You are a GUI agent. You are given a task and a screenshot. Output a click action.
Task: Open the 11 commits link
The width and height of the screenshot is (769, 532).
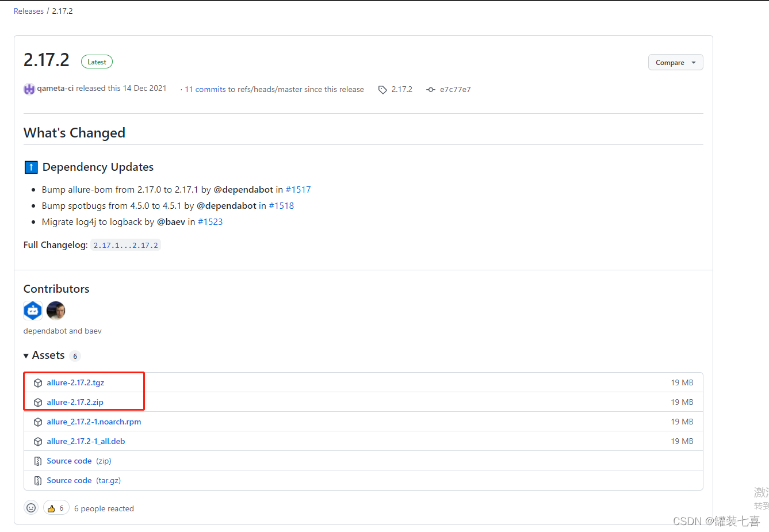205,90
